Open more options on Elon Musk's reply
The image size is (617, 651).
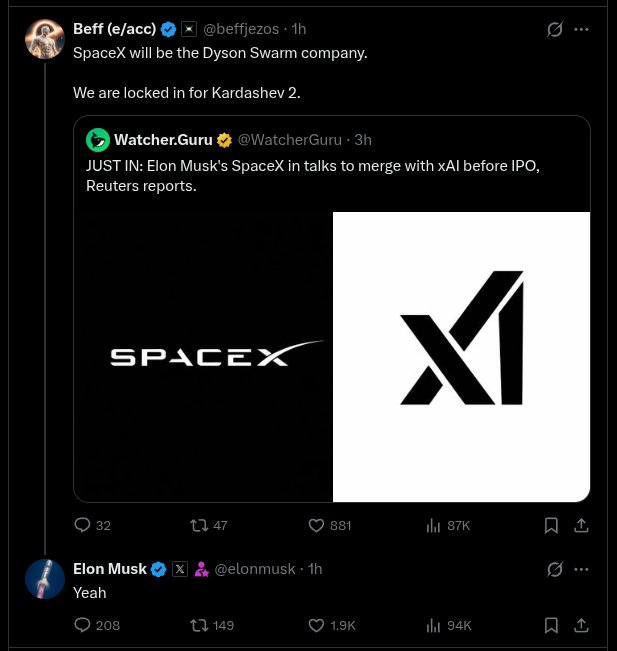(x=582, y=569)
